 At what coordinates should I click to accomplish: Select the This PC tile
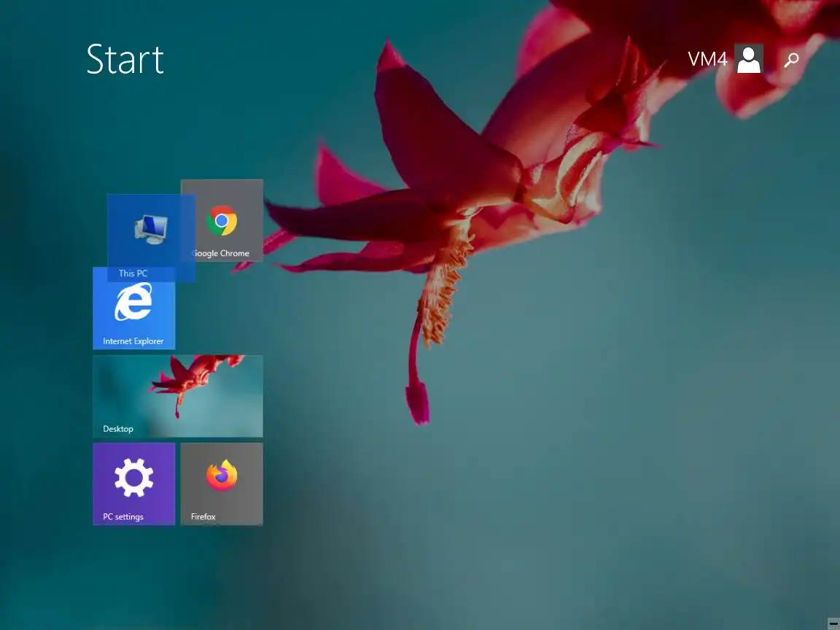(151, 238)
